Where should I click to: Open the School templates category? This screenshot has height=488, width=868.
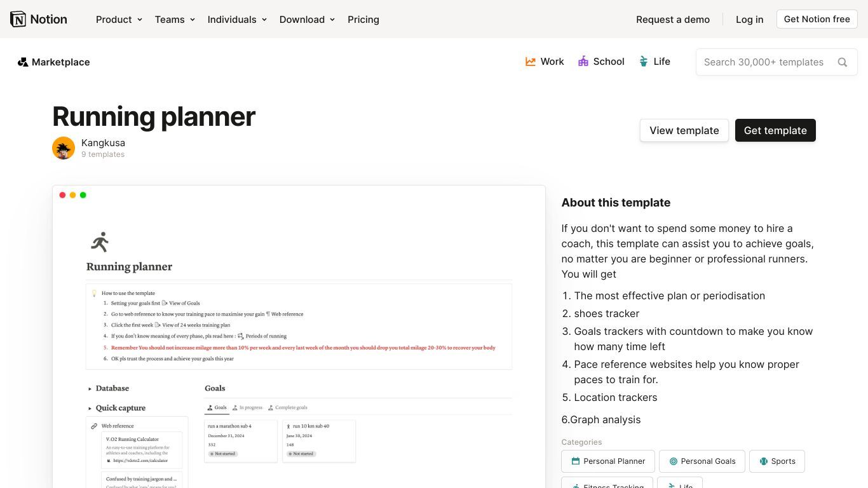(601, 62)
